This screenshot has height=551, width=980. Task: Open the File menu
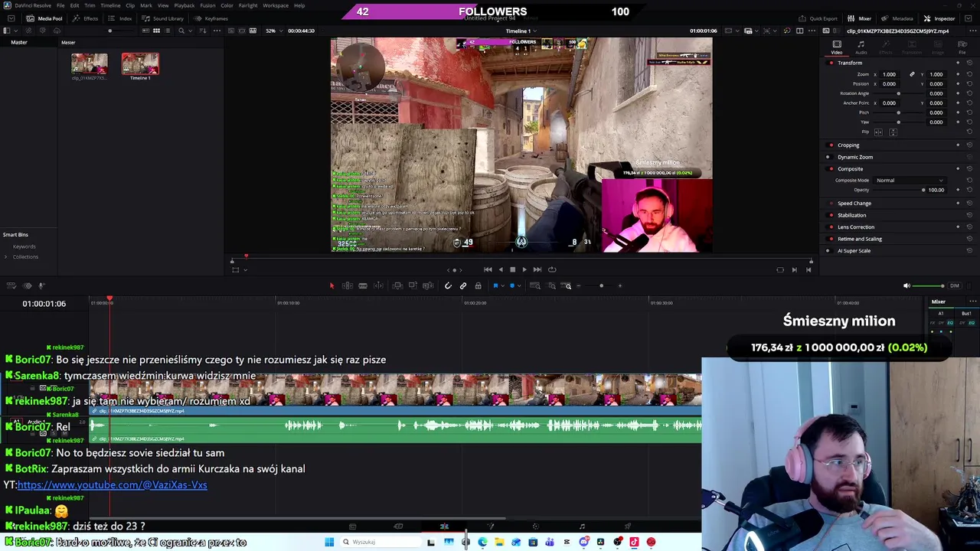coord(60,5)
